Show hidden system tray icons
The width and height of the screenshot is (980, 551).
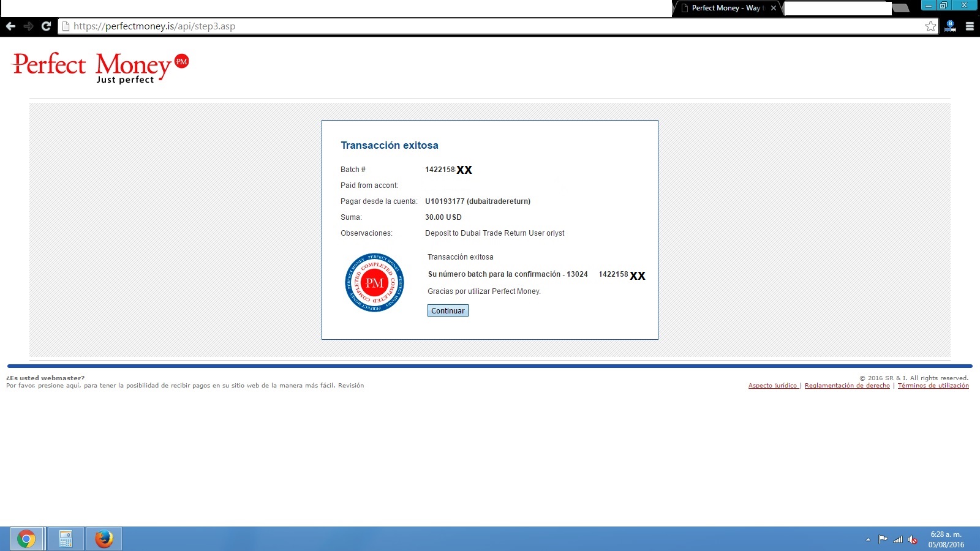868,539
